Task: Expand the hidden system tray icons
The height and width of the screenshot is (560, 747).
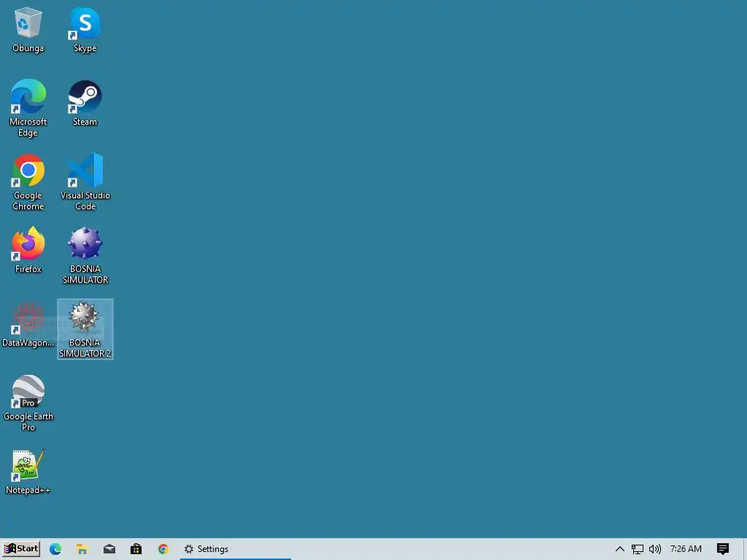Action: [619, 549]
